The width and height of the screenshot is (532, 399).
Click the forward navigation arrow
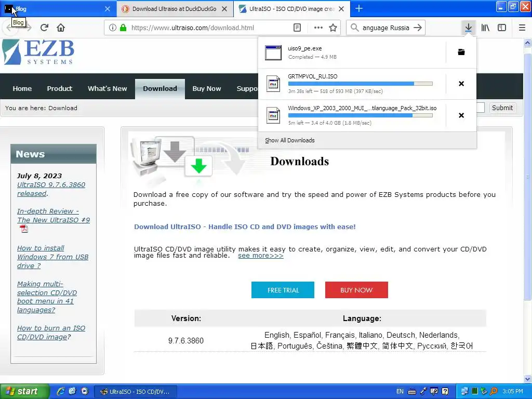pos(29,28)
